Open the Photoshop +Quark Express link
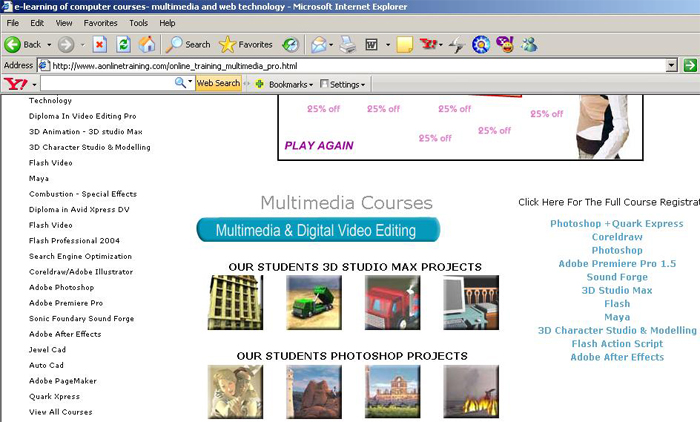The image size is (700, 422). [x=617, y=223]
